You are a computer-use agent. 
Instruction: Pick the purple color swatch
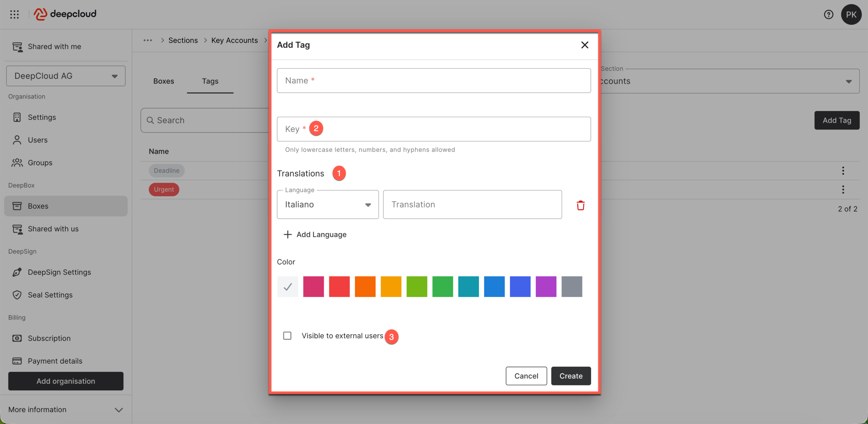(x=546, y=287)
